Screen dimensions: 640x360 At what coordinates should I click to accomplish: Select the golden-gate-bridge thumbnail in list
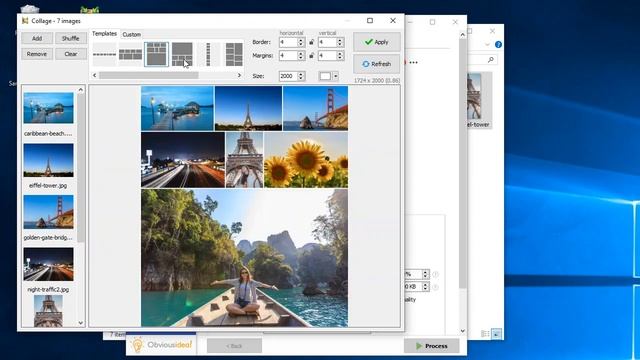[x=49, y=212]
